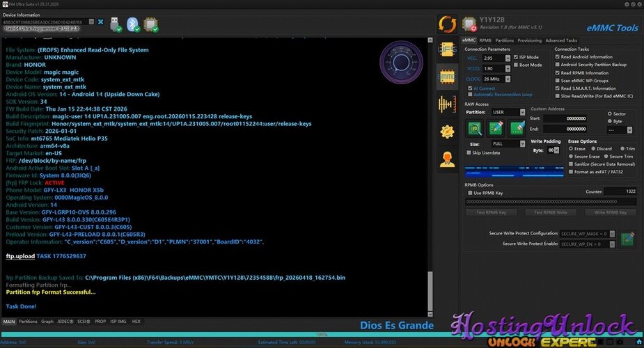The width and height of the screenshot is (644, 348).
Task: Enable the Boot Mode checkbox
Action: (x=516, y=65)
